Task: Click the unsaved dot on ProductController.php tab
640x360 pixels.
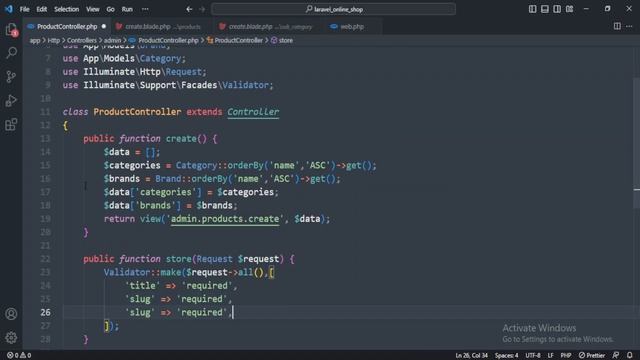Action: (x=104, y=27)
